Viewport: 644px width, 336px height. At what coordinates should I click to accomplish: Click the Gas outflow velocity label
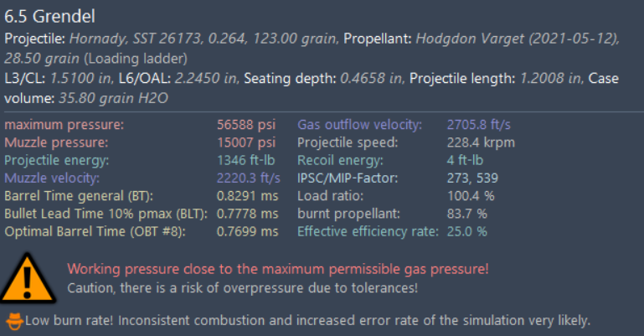point(358,125)
